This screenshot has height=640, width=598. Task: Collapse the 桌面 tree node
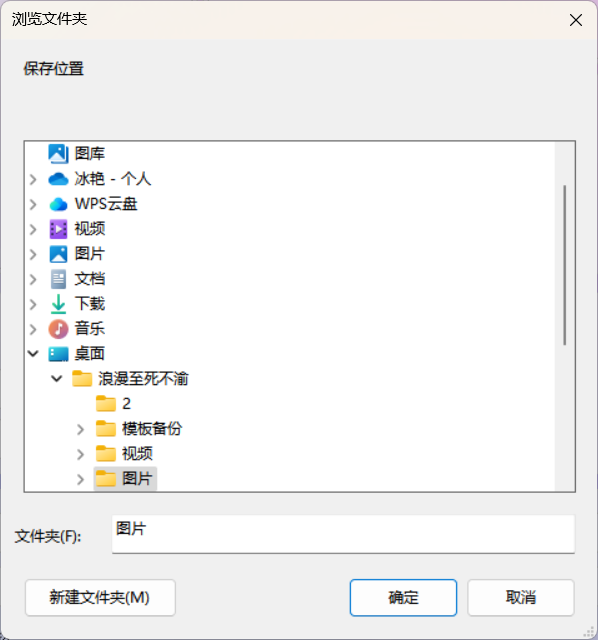click(33, 354)
